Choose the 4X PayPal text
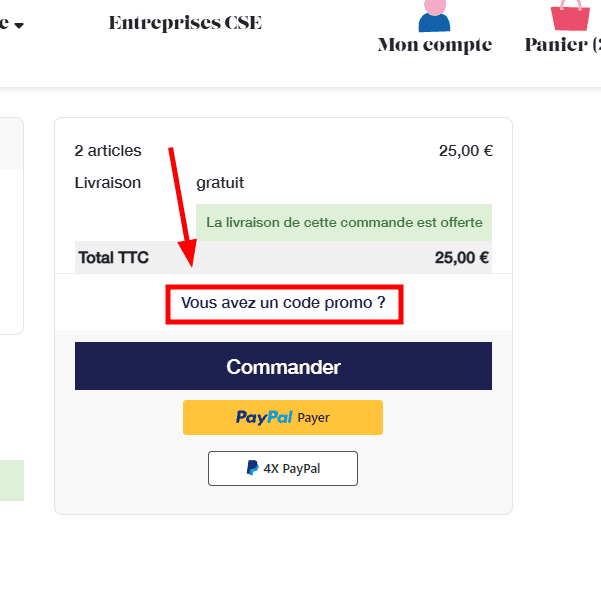Image resolution: width=601 pixels, height=597 pixels. (292, 468)
